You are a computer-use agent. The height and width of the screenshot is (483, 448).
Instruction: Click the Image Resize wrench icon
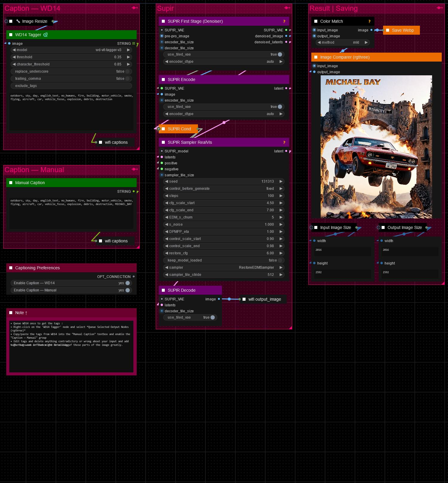[18, 21]
